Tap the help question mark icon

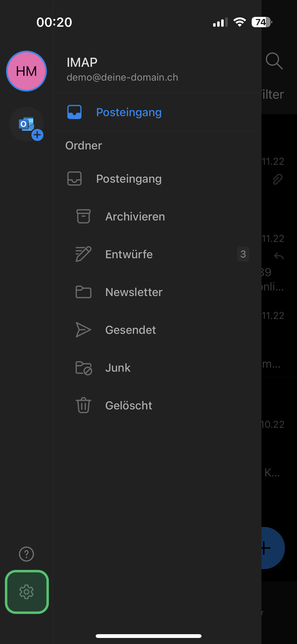coord(26,554)
